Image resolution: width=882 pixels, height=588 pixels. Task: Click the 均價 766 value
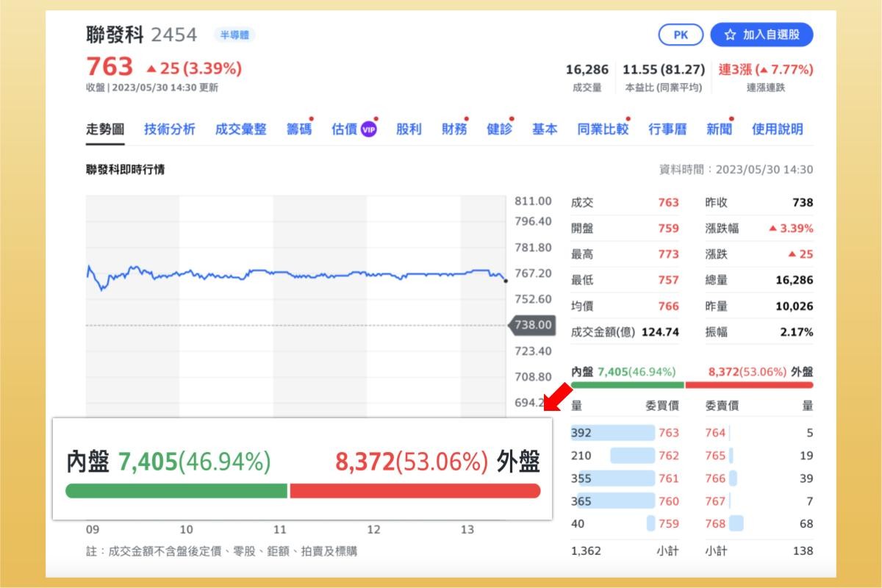point(669,306)
